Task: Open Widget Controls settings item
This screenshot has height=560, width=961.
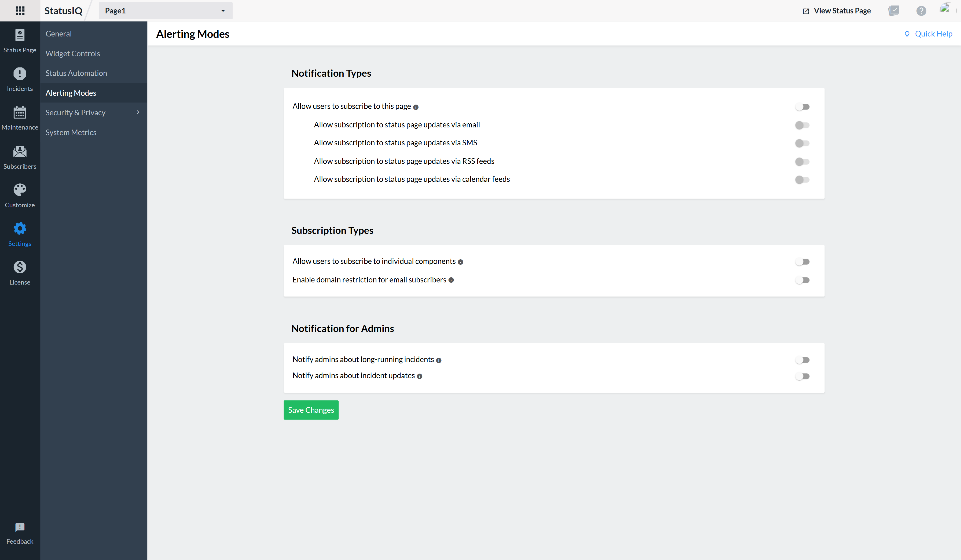Action: (73, 53)
